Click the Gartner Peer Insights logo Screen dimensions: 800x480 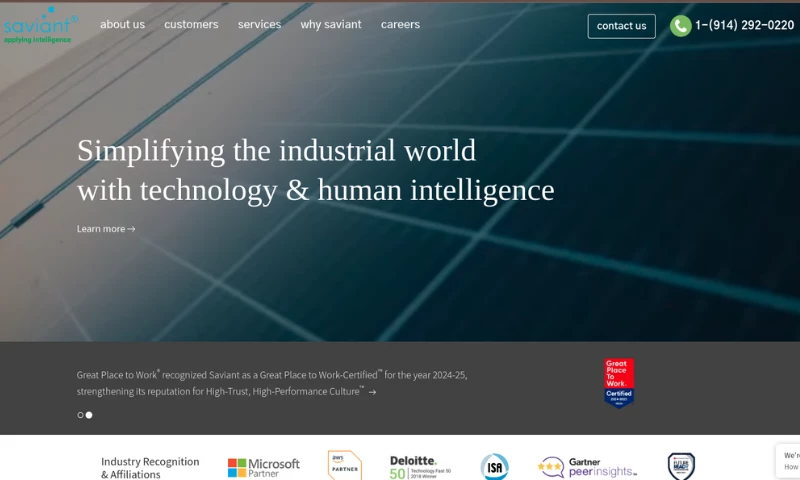coord(587,467)
